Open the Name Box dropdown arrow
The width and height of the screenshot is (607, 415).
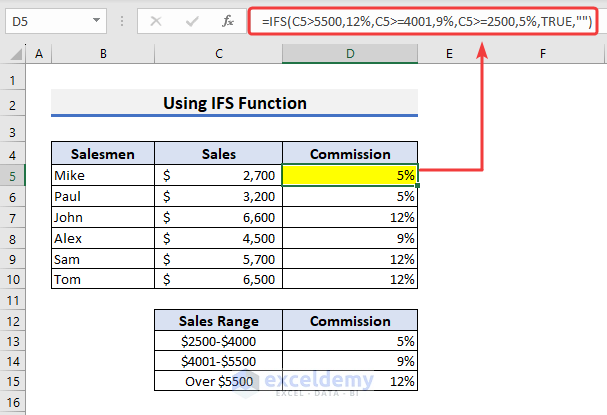(95, 19)
